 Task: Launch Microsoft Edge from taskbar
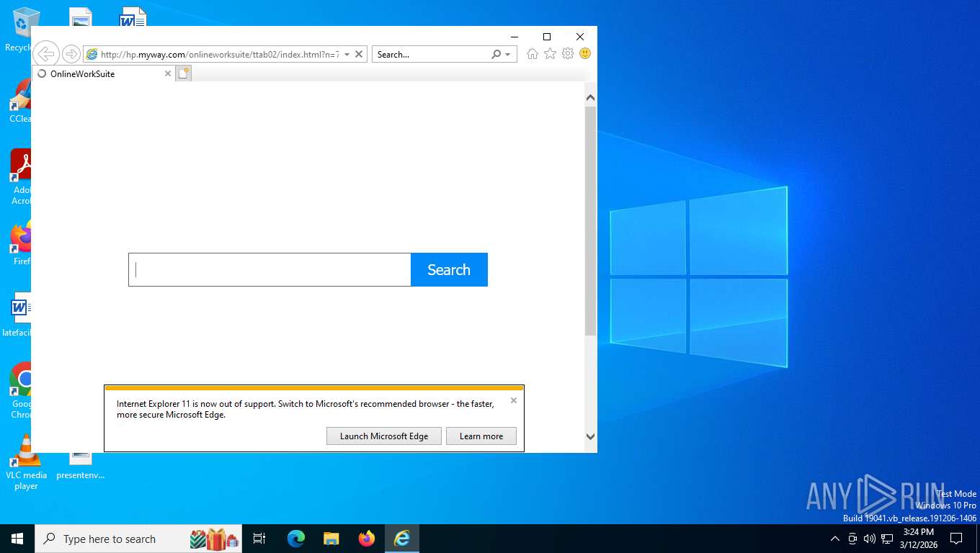[x=296, y=539]
